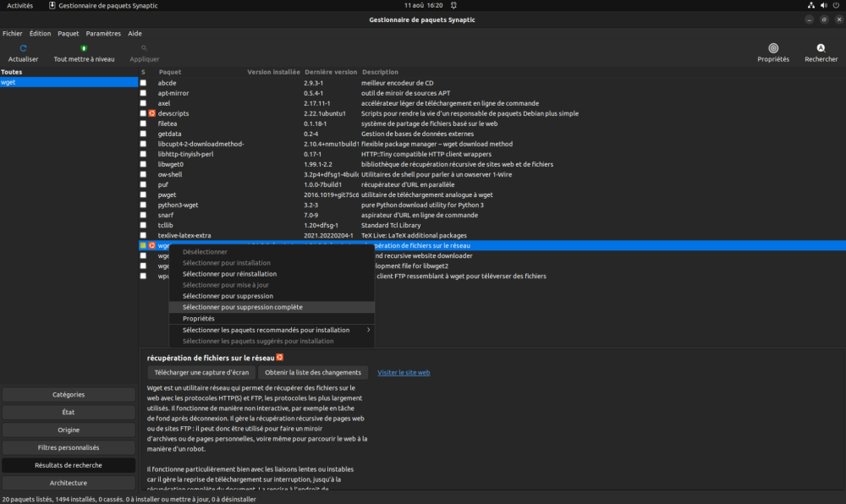Click the Appliquer toolbar icon

point(144,48)
